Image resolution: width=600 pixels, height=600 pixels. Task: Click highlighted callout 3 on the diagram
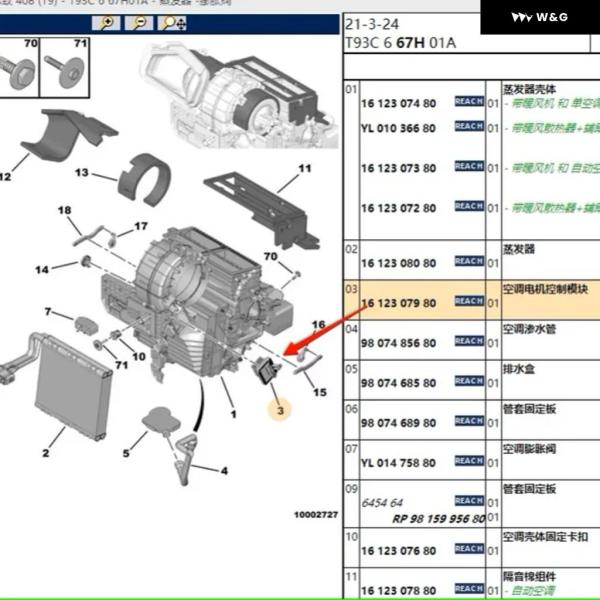tap(281, 411)
